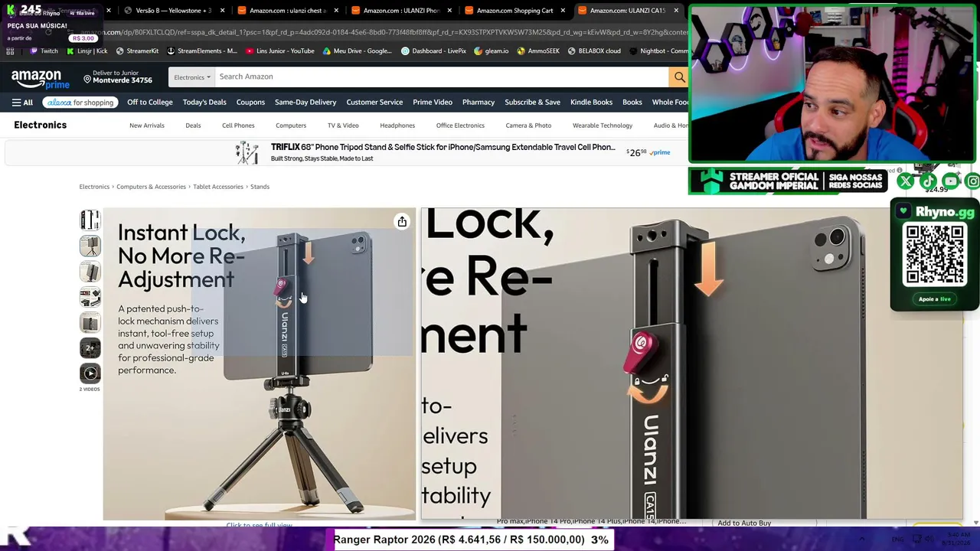Click the Alexa for shopping button
The image size is (980, 551).
coord(80,103)
